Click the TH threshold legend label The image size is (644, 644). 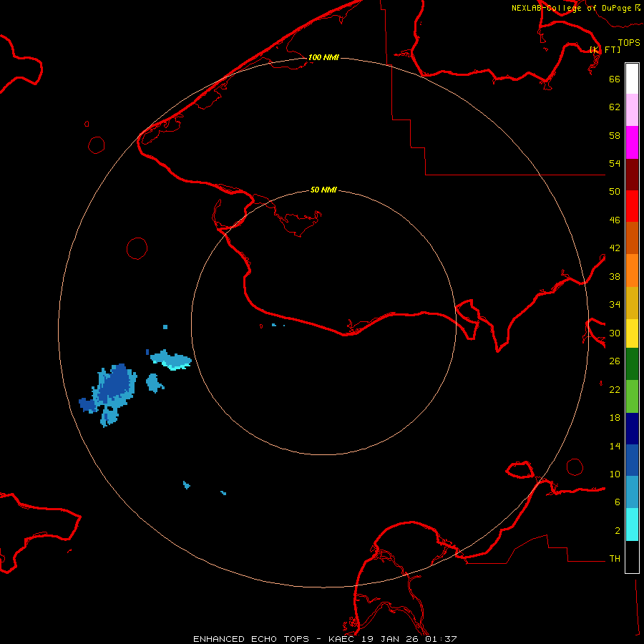coord(615,559)
